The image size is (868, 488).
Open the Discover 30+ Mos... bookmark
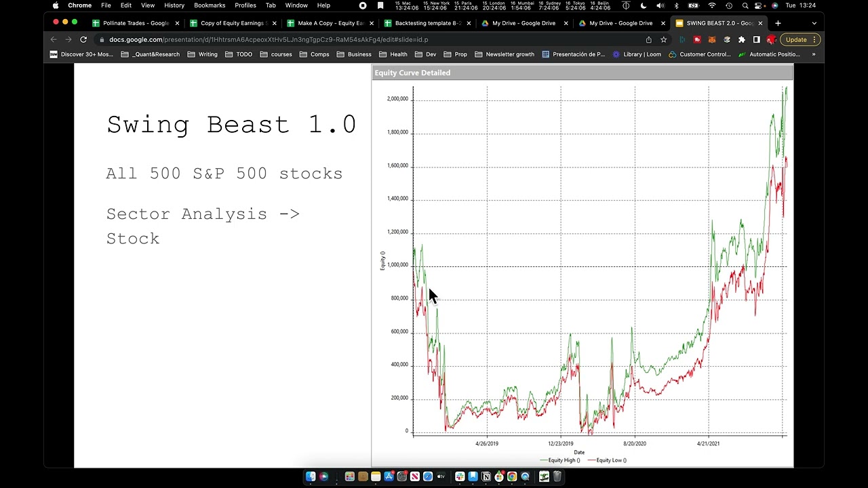pos(81,54)
